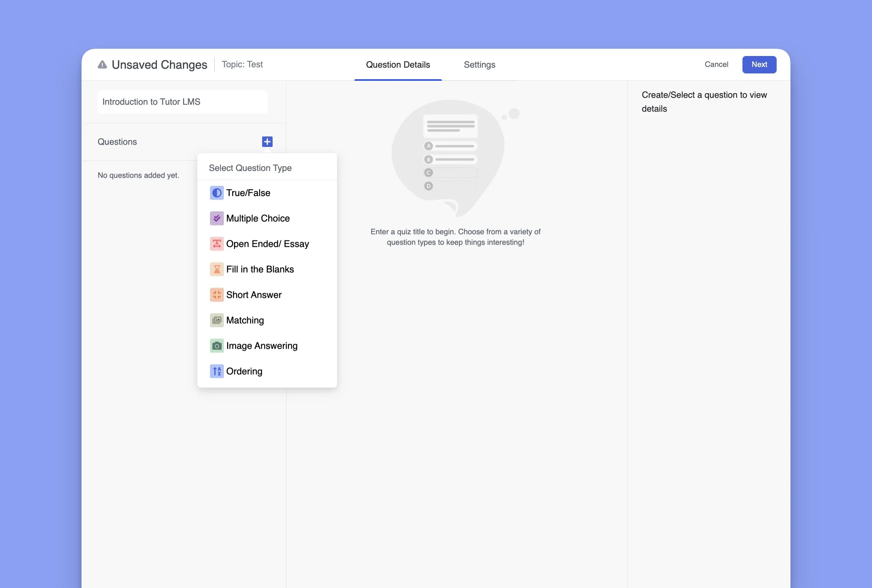Select Multiple Choice from question type list

click(x=257, y=219)
